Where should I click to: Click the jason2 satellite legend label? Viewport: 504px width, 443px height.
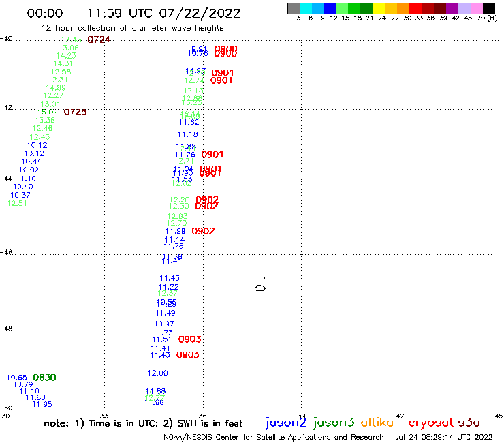(286, 423)
